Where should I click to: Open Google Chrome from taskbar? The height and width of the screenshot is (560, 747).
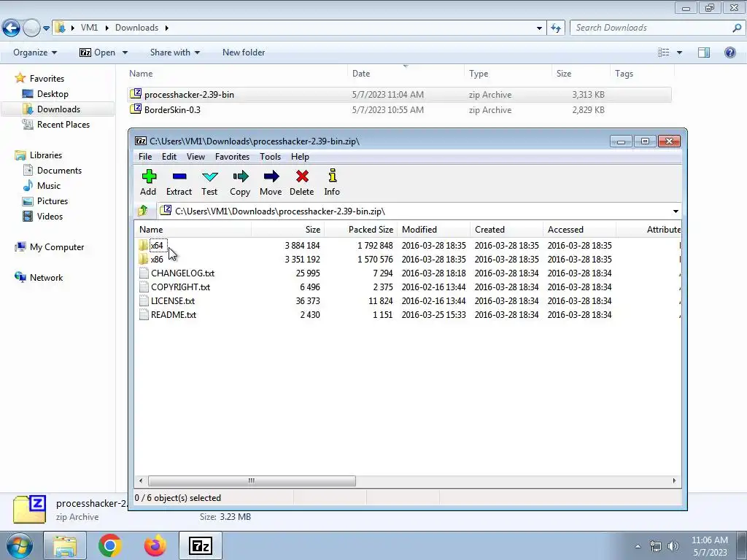[110, 545]
